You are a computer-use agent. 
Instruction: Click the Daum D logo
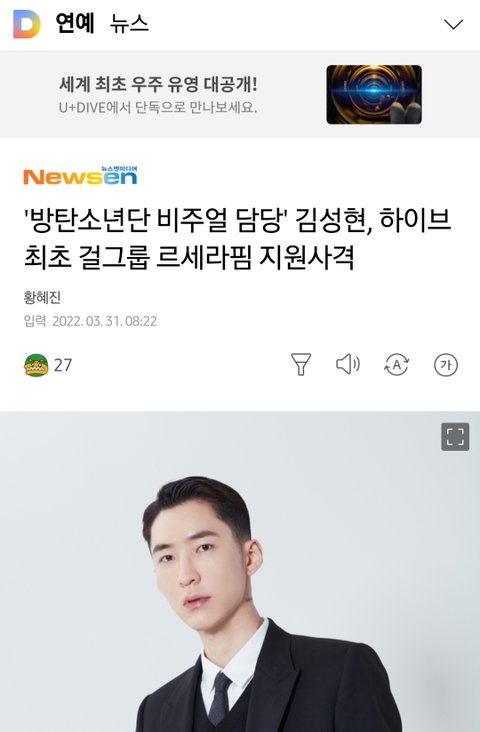(27, 24)
